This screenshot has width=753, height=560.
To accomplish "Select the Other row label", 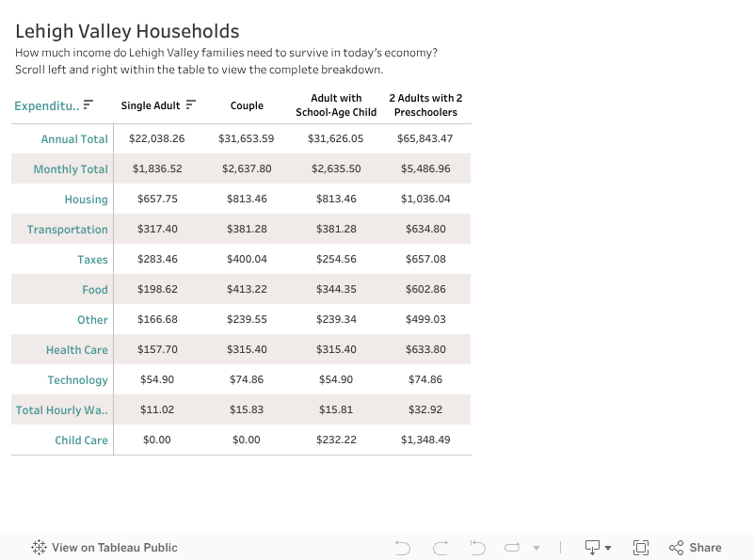I will (92, 320).
